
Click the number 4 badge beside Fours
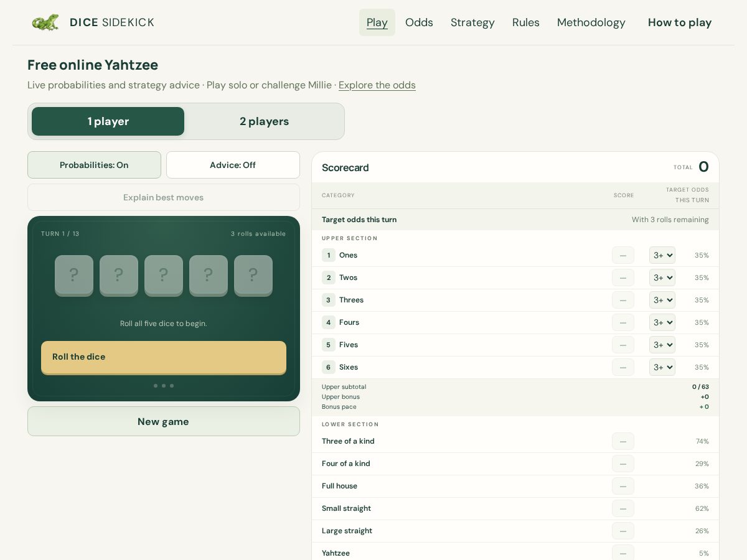click(x=329, y=322)
